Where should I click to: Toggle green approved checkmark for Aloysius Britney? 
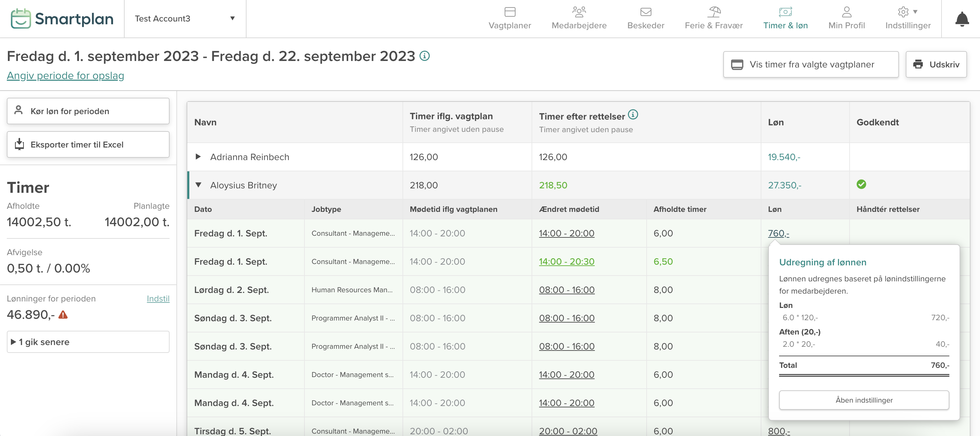click(861, 185)
